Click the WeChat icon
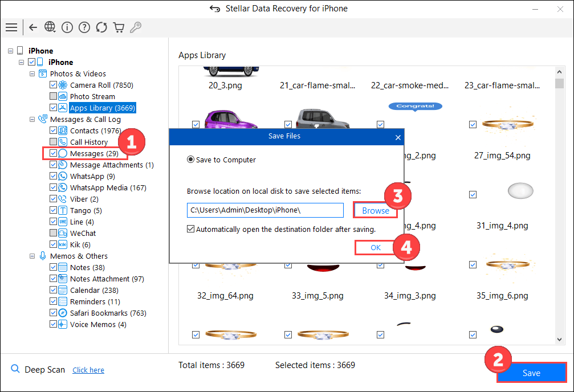 click(x=63, y=233)
